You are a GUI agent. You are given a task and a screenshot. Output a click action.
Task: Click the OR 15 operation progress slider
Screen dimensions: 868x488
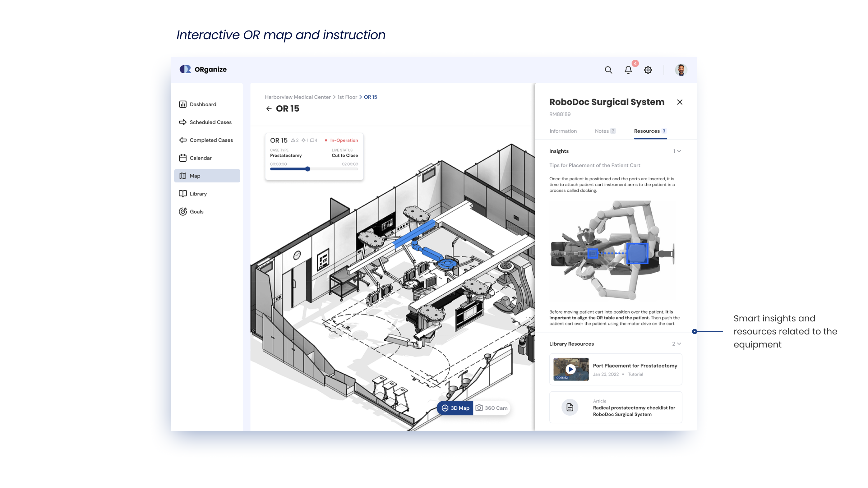[x=308, y=169]
